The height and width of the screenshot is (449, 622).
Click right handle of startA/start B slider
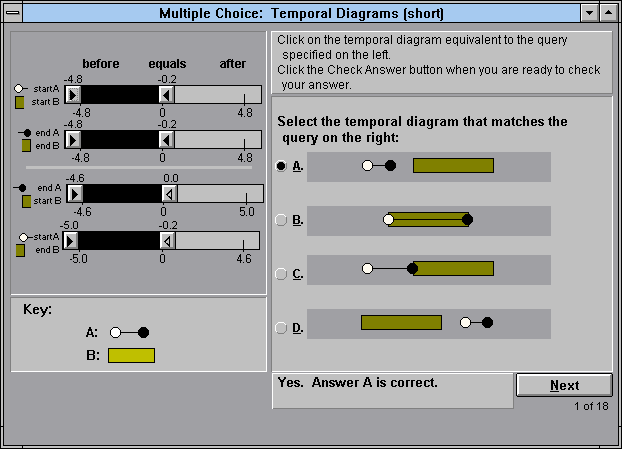[x=167, y=95]
